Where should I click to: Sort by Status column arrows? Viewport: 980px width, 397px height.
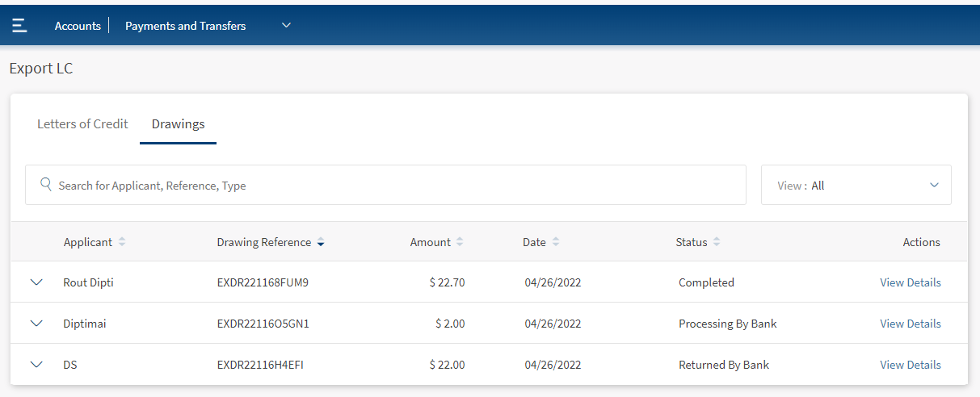coord(717,242)
